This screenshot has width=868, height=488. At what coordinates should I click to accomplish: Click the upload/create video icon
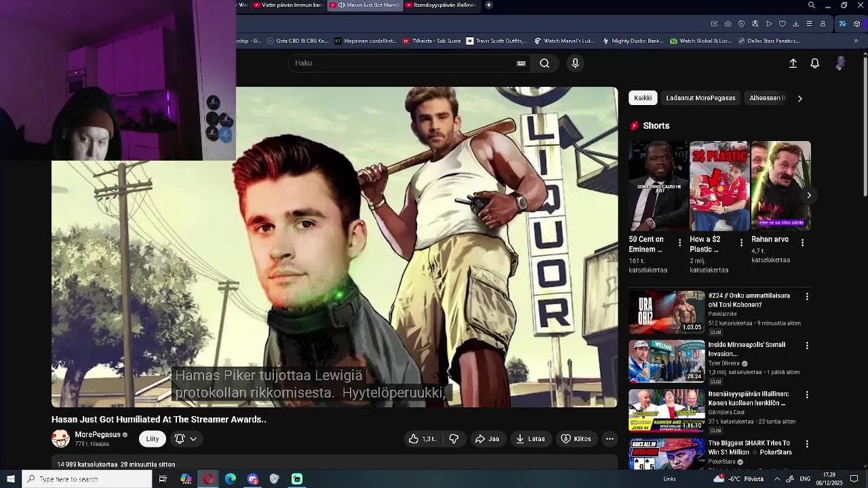(793, 63)
